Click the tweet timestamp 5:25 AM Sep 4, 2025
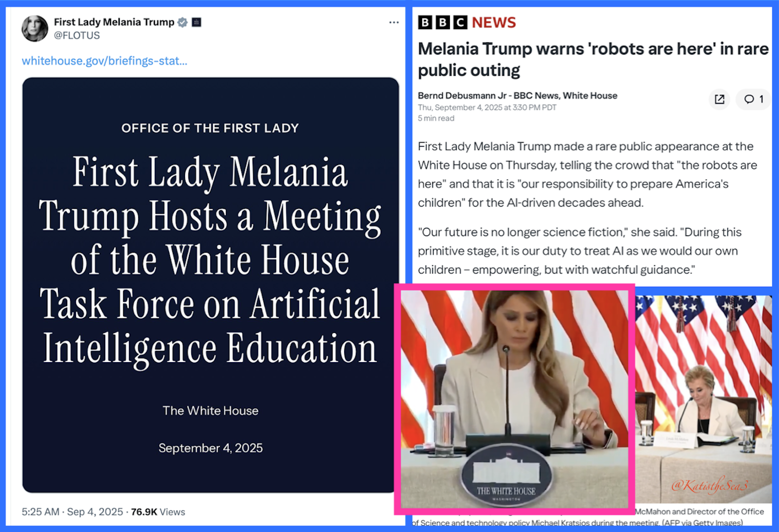The height and width of the screenshot is (532, 779). tap(73, 512)
